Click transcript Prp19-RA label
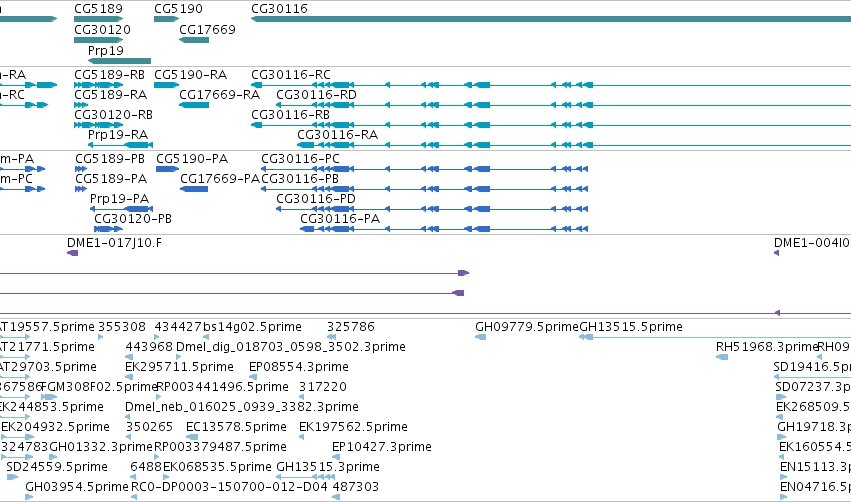The image size is (851, 502). (118, 134)
